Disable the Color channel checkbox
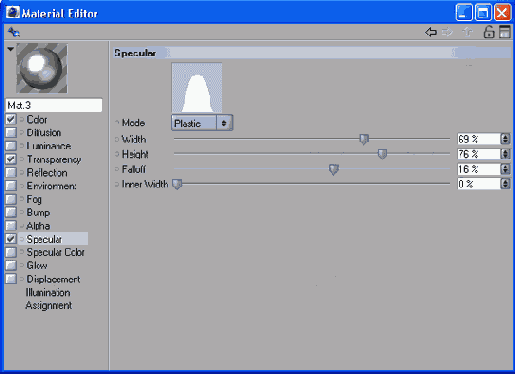515x374 pixels. pyautogui.click(x=11, y=119)
